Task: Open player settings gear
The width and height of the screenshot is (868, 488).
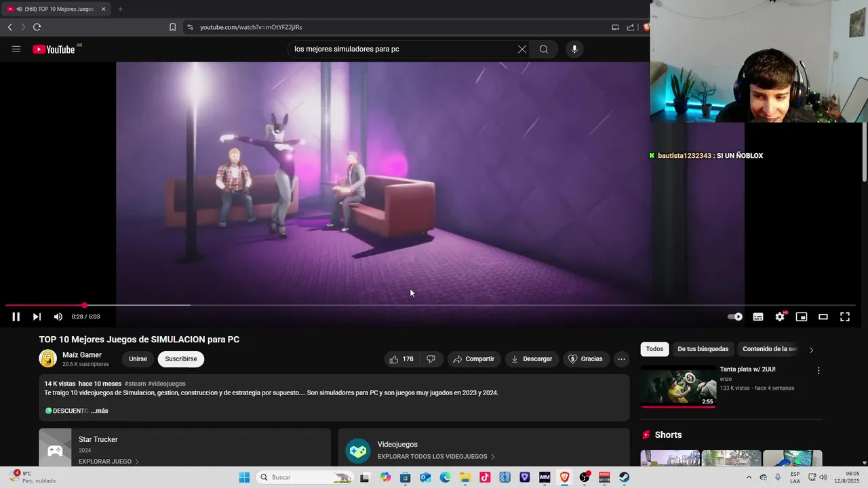Action: click(780, 317)
